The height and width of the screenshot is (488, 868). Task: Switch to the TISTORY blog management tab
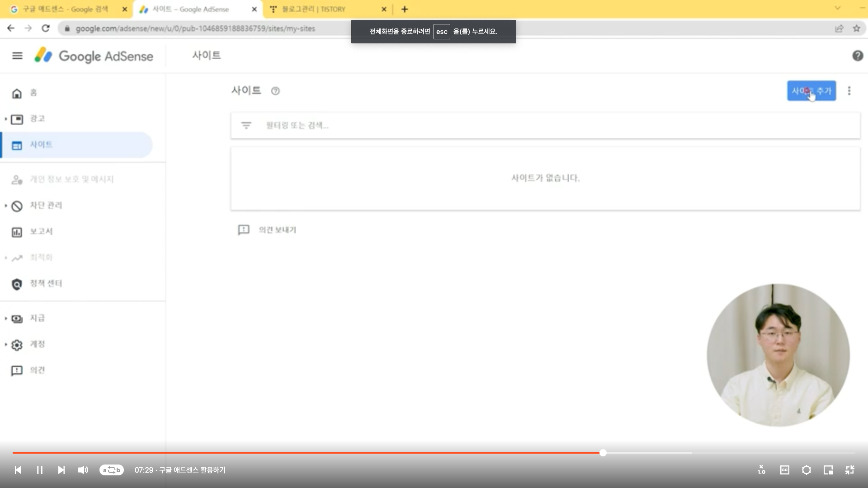pyautogui.click(x=314, y=9)
